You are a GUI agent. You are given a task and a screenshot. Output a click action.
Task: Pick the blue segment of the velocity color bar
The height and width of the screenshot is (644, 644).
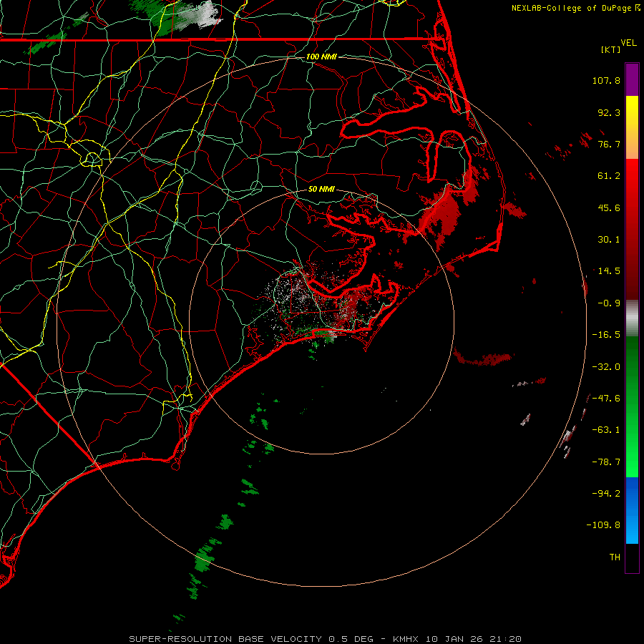tap(632, 510)
